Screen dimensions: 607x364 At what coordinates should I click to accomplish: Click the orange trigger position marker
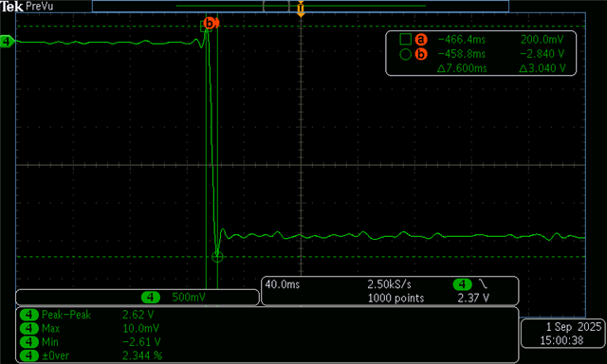click(301, 9)
